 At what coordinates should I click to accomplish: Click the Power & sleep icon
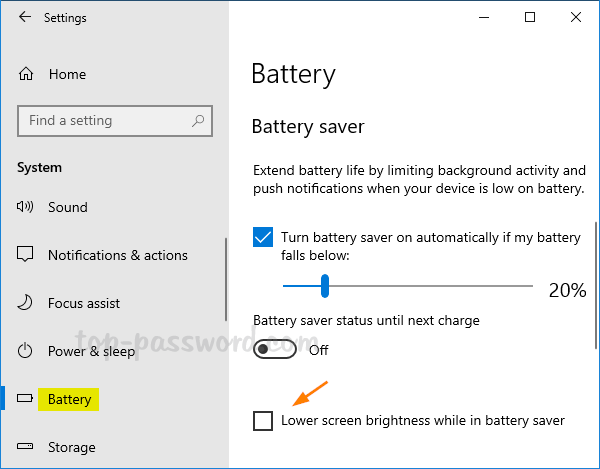tap(26, 351)
